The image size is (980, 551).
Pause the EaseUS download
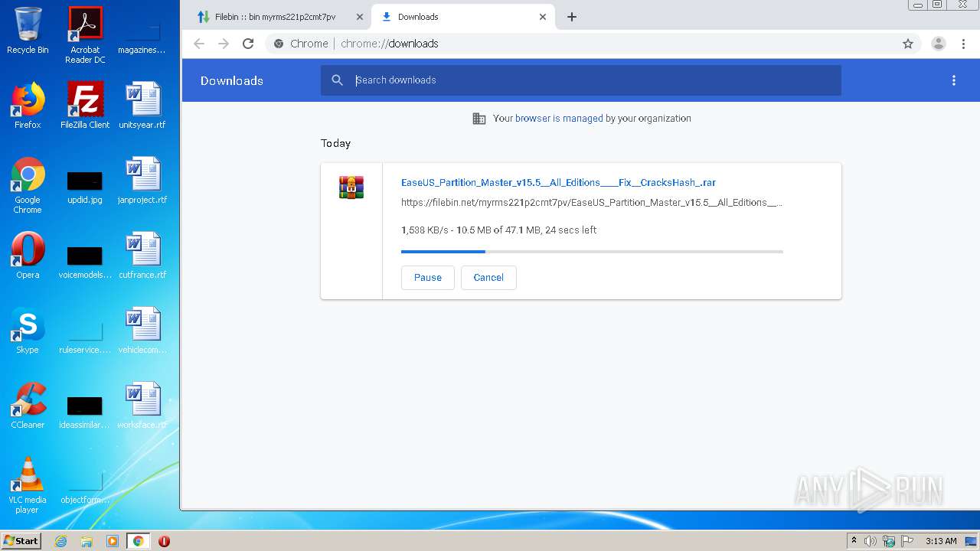427,278
